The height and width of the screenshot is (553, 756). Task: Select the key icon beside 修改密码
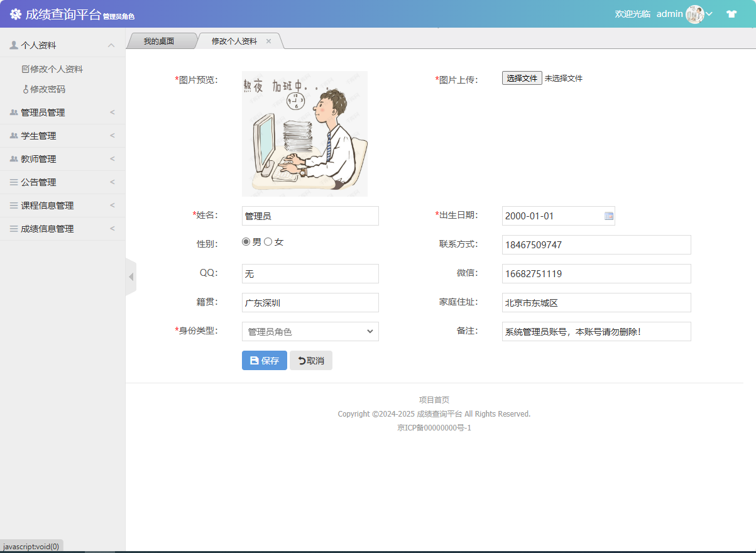coord(25,89)
